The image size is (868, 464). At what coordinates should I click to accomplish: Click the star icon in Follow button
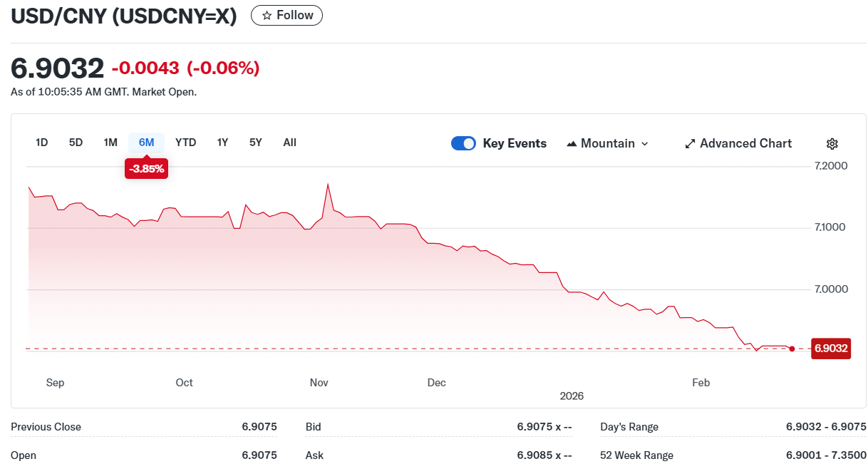pyautogui.click(x=267, y=16)
